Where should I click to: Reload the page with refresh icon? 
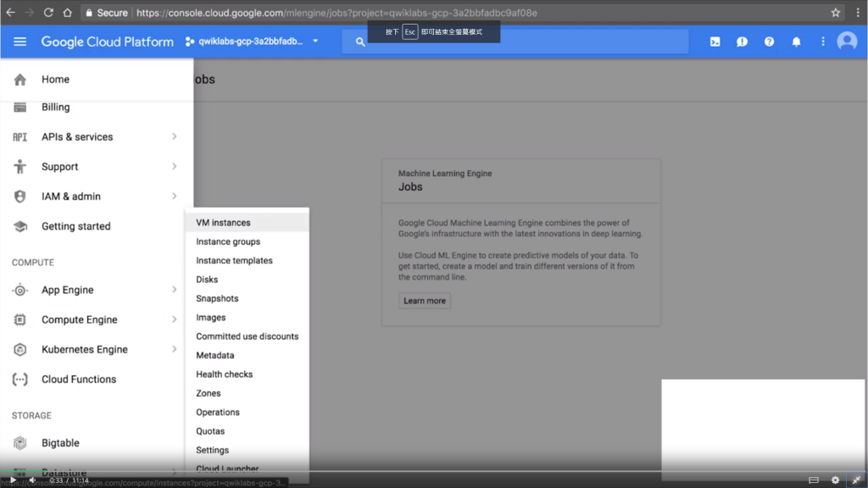pyautogui.click(x=48, y=12)
